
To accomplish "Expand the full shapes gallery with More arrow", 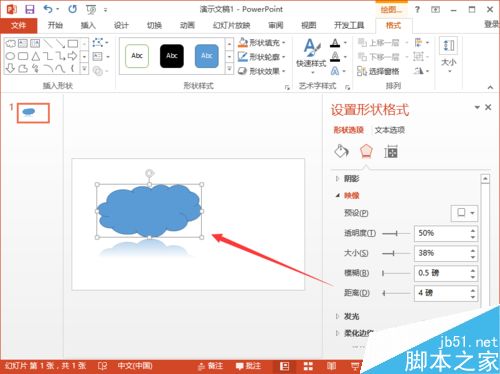I will coord(85,68).
